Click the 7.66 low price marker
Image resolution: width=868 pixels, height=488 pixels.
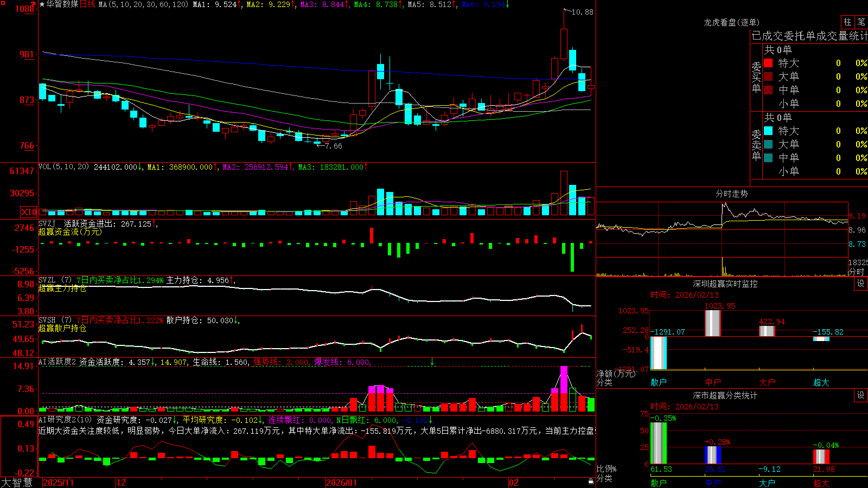[x=333, y=146]
